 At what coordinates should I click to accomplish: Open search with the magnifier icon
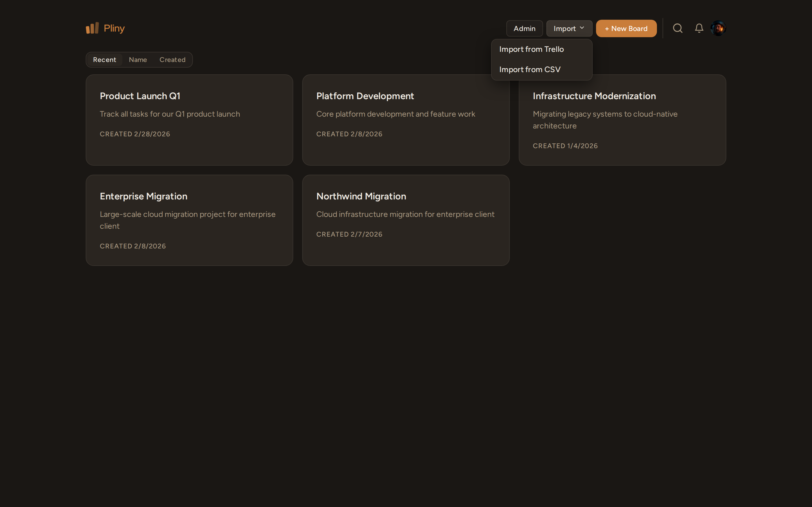tap(678, 28)
